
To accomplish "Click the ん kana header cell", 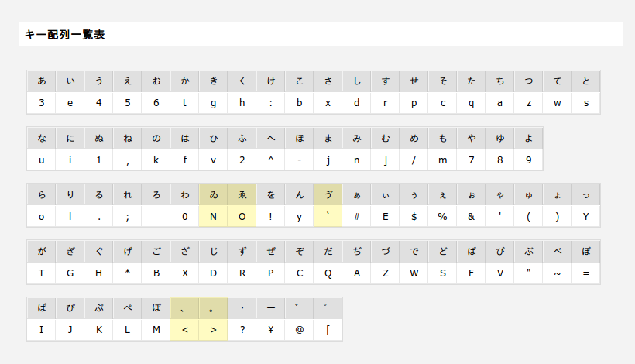I will pos(299,194).
